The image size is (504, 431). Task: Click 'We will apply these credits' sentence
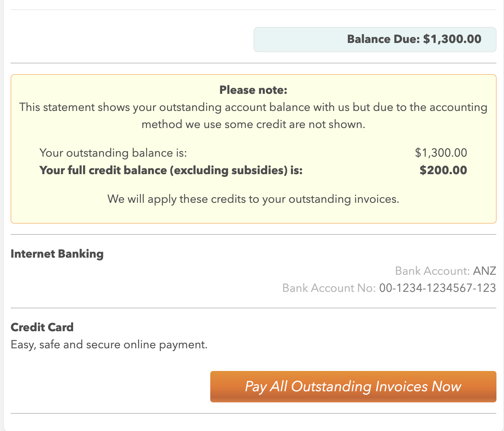click(x=253, y=199)
